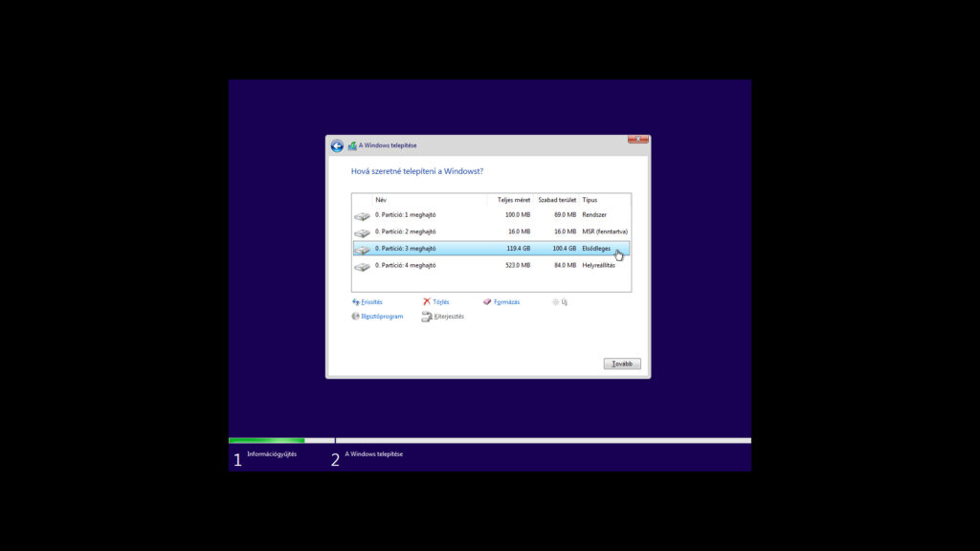The image size is (980, 551).
Task: Click the Helyreállítás type cell
Action: 599,266
